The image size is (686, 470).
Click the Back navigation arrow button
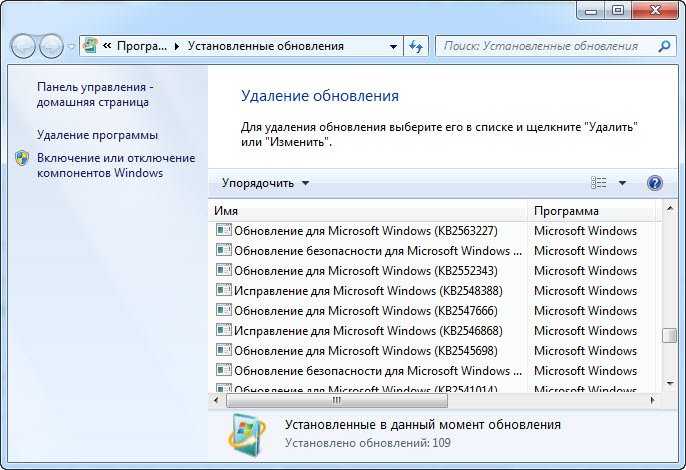click(x=23, y=46)
